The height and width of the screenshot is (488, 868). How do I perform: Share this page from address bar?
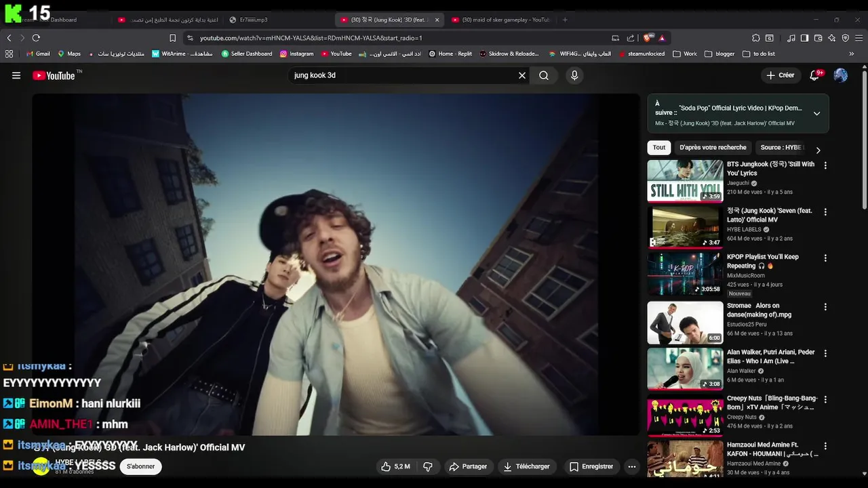pyautogui.click(x=631, y=38)
